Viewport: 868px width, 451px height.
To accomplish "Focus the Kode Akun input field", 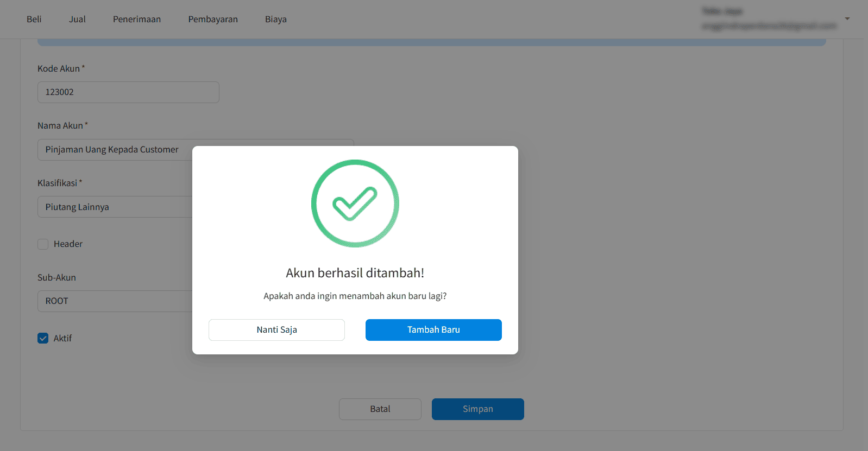I will click(128, 92).
